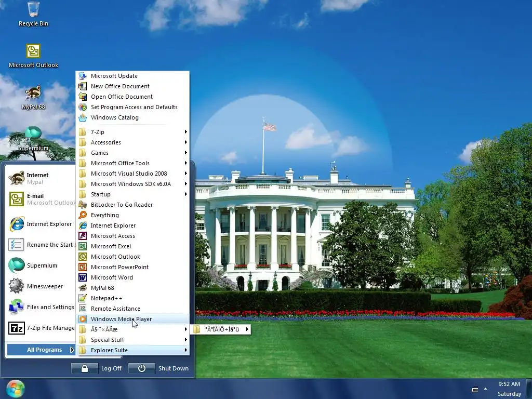The image size is (532, 399).
Task: Click New Office Document icon
Action: coord(83,86)
